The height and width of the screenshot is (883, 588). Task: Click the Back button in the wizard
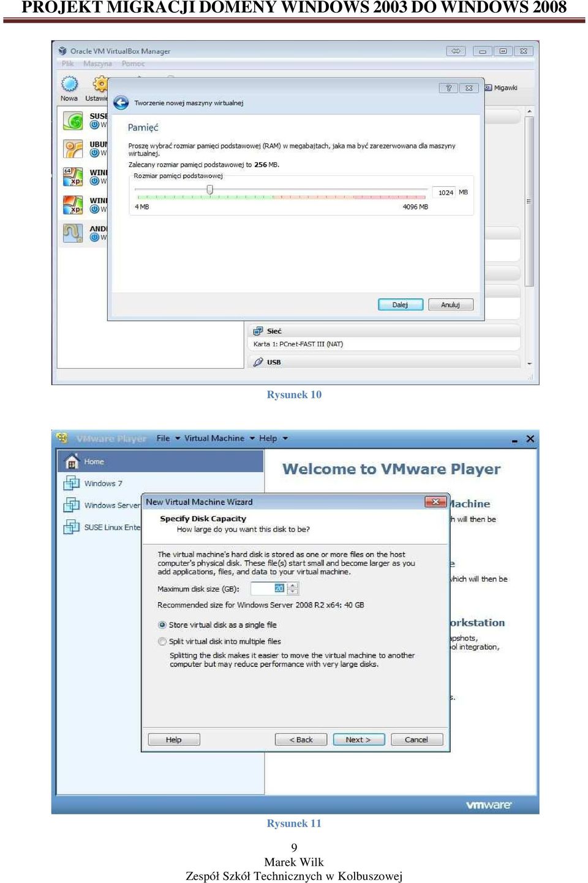(x=301, y=740)
